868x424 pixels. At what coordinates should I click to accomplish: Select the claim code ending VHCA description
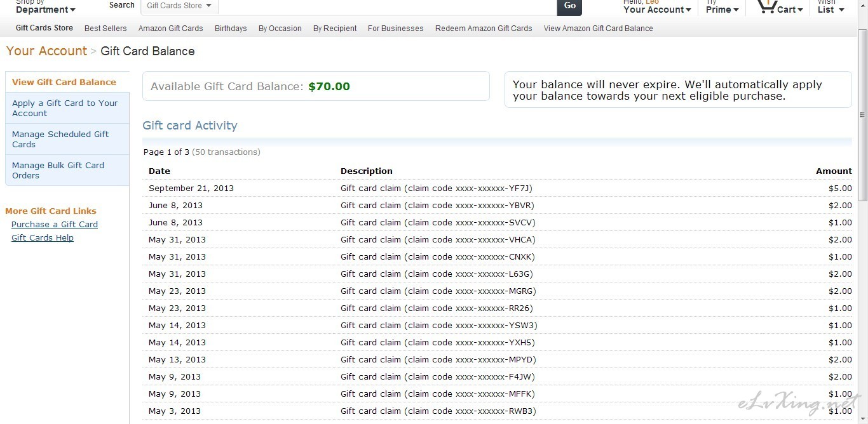pos(438,239)
